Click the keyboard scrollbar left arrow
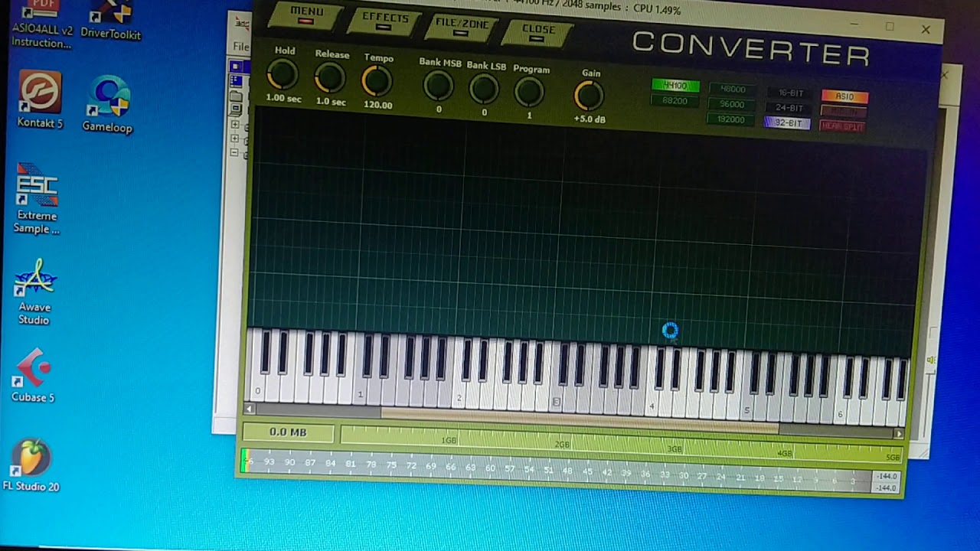Image resolution: width=980 pixels, height=551 pixels. [249, 409]
